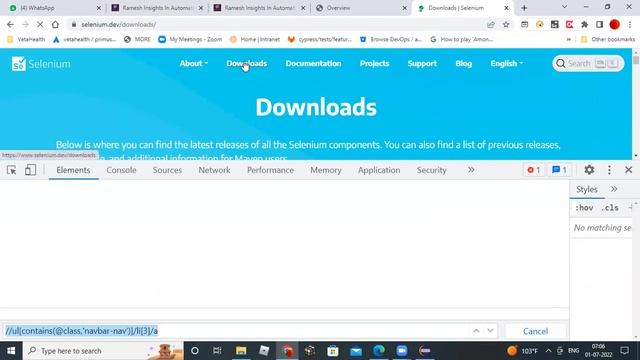The height and width of the screenshot is (360, 640).
Task: Show hidden bookmarks chevron
Action: click(x=569, y=39)
